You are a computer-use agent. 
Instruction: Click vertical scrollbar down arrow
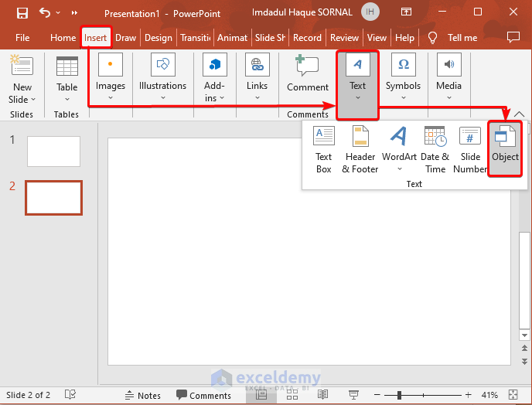(524, 335)
